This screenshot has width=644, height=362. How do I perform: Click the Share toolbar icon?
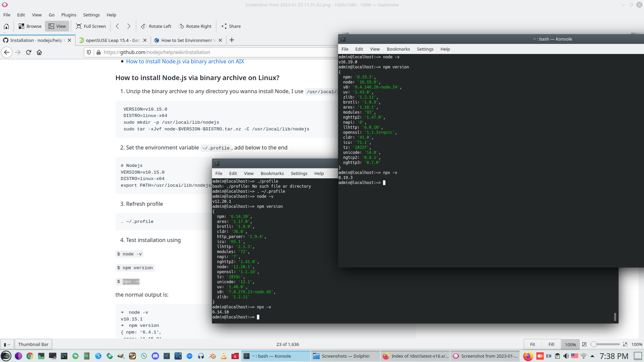pyautogui.click(x=231, y=26)
